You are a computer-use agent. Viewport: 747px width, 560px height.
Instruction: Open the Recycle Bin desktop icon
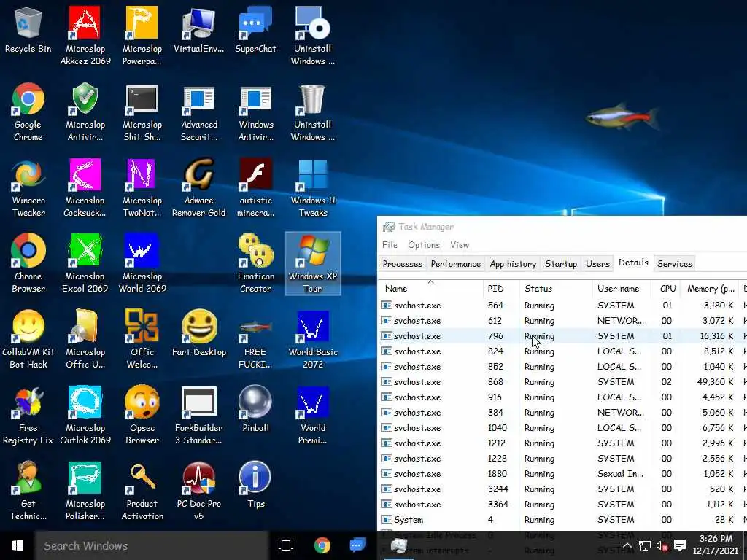28,31
